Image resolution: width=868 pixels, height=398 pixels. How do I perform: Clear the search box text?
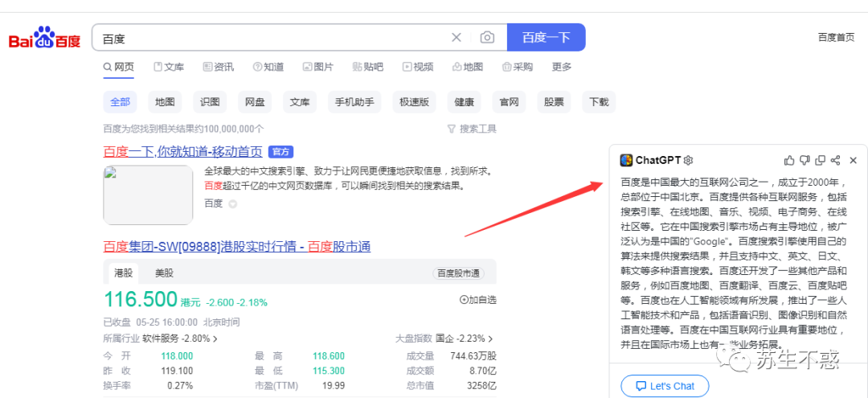[457, 38]
